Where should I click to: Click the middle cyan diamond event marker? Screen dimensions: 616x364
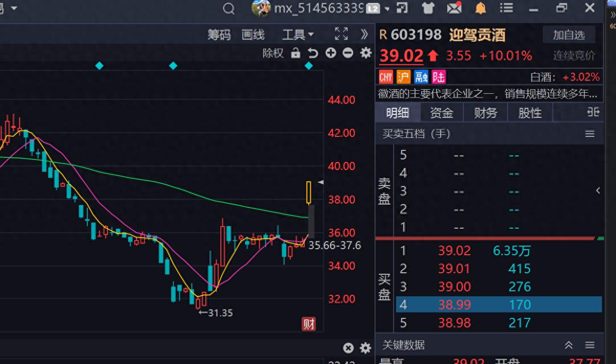click(173, 66)
